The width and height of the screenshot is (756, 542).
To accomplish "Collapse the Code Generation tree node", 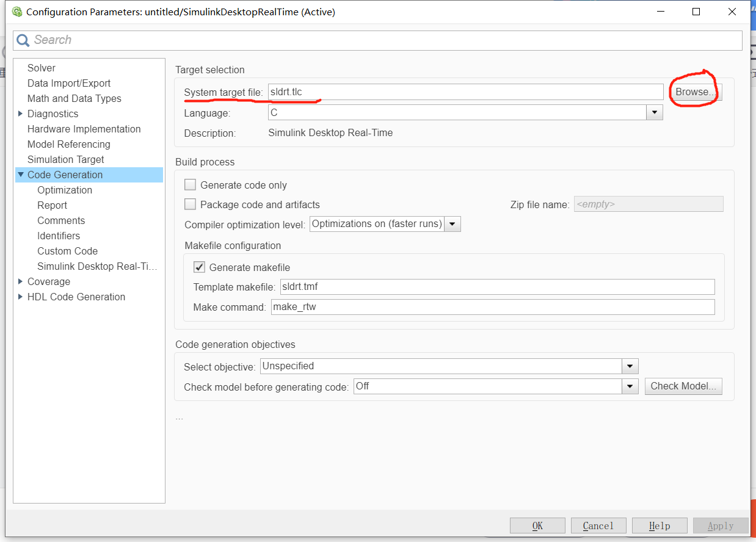I will coord(20,175).
